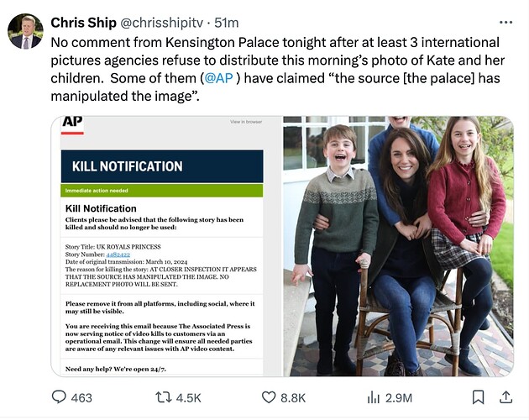
Task: Click 'View in browser' in the email image
Action: point(245,123)
